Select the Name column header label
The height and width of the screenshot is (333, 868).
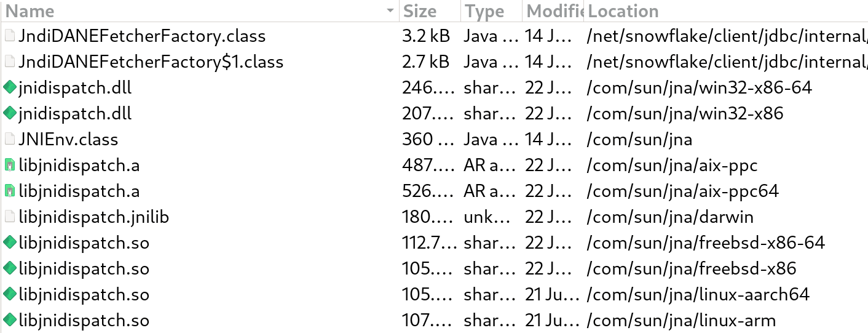(30, 11)
